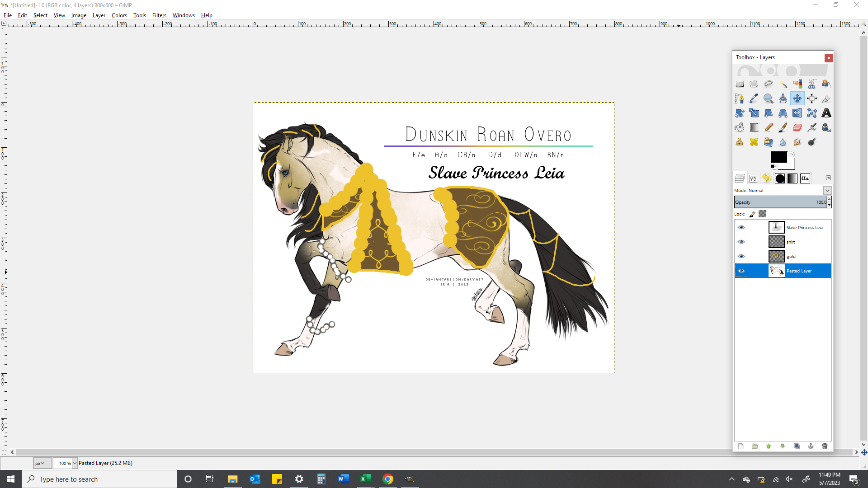
Task: Select the Bucket Fill tool
Action: pyautogui.click(x=740, y=127)
